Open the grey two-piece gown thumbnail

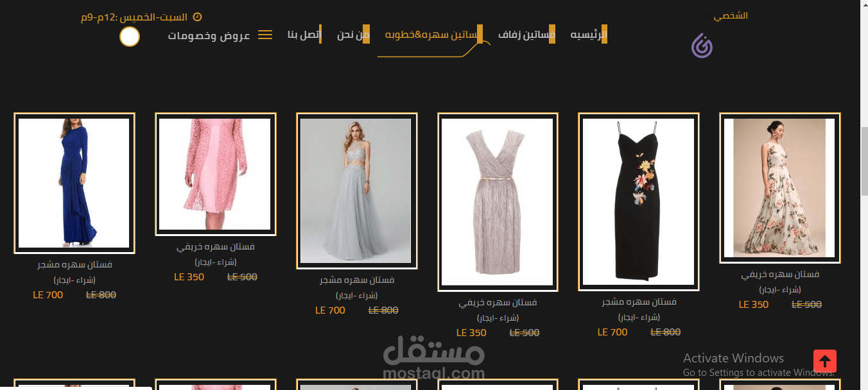pyautogui.click(x=357, y=191)
